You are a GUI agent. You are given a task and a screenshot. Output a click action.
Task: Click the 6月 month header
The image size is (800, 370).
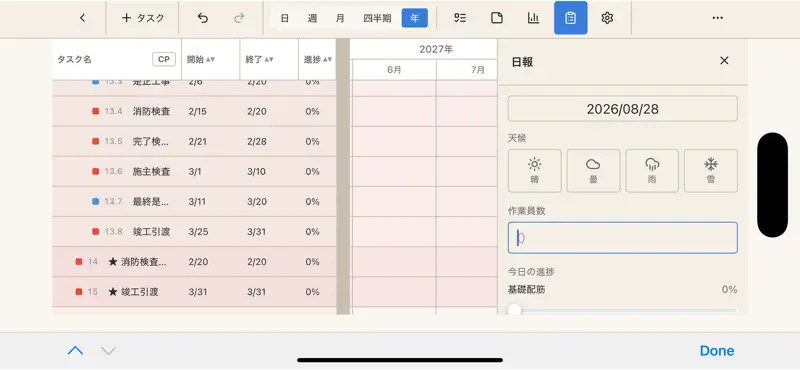[x=394, y=70]
